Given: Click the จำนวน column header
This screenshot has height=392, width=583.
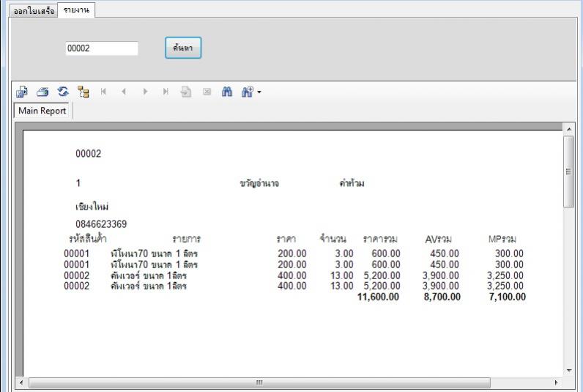Looking at the screenshot, I should pyautogui.click(x=333, y=238).
